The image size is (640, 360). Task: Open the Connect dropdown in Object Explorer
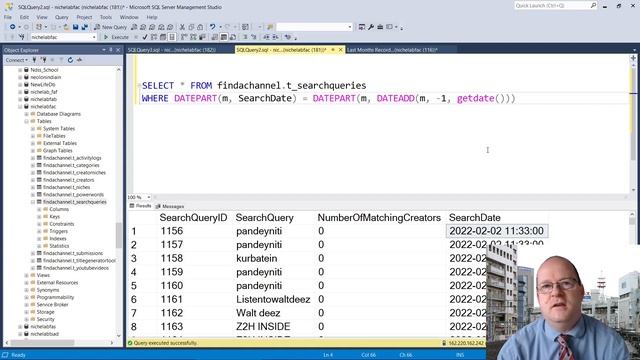point(17,60)
